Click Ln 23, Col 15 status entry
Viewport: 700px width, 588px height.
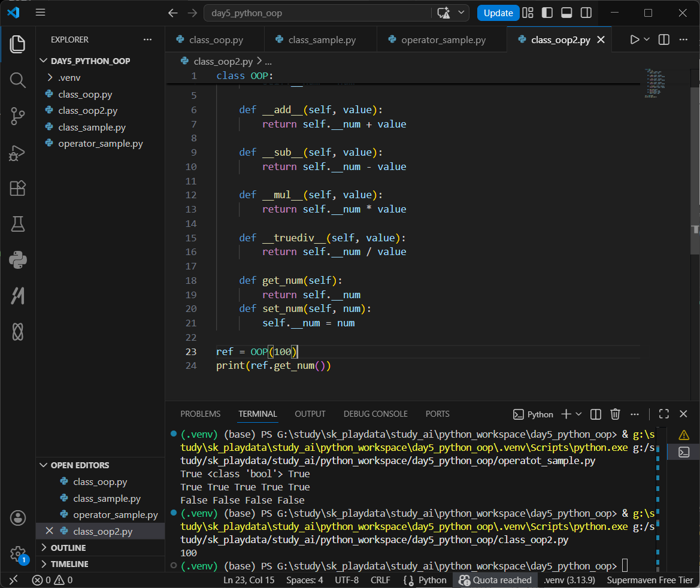coord(249,580)
